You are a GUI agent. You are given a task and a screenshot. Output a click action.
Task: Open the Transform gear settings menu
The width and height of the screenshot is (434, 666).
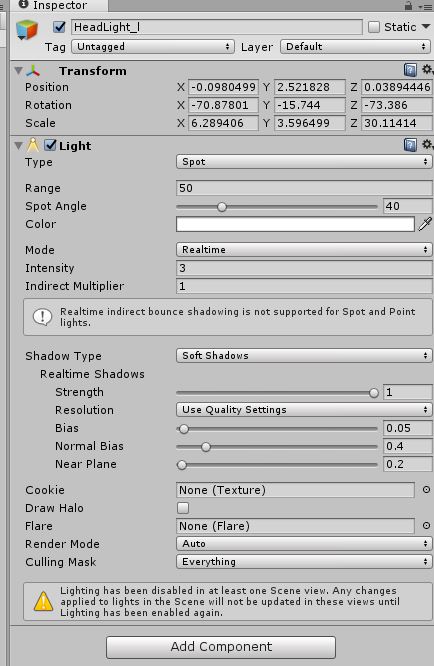[x=427, y=69]
